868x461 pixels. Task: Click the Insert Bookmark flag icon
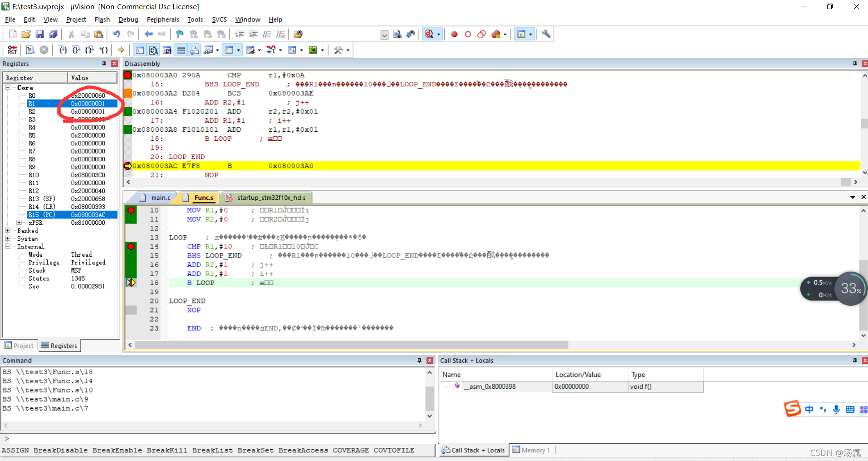pos(180,34)
